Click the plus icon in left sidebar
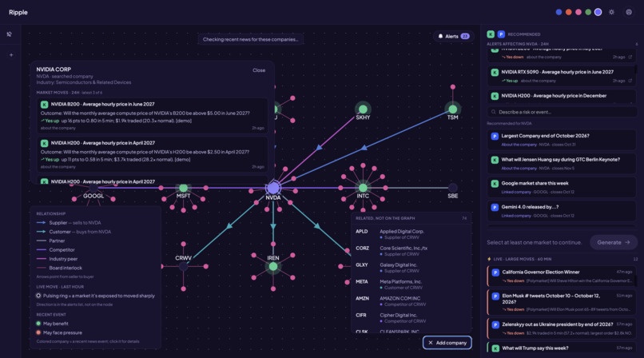Viewport: 644px width, 358px height. (x=11, y=55)
